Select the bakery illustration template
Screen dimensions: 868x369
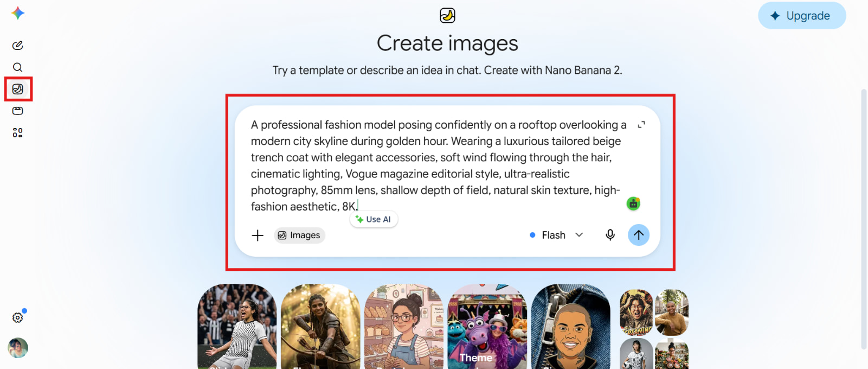coord(404,327)
